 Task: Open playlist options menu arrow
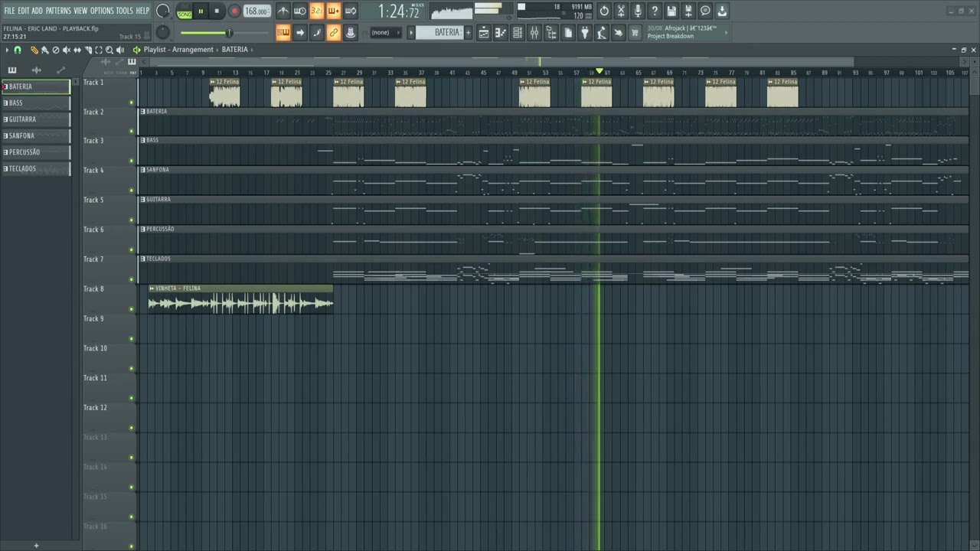7,50
